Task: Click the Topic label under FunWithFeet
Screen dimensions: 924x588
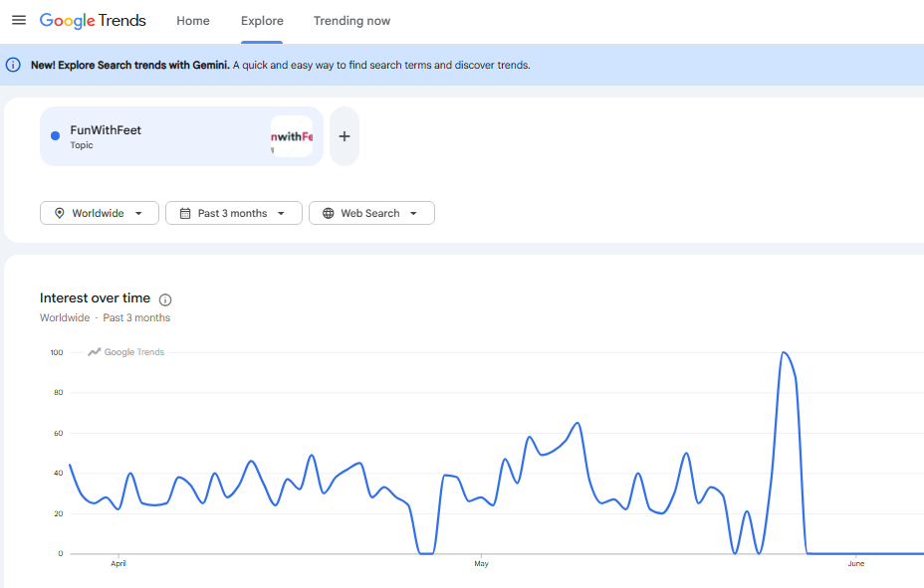Action: tap(82, 145)
